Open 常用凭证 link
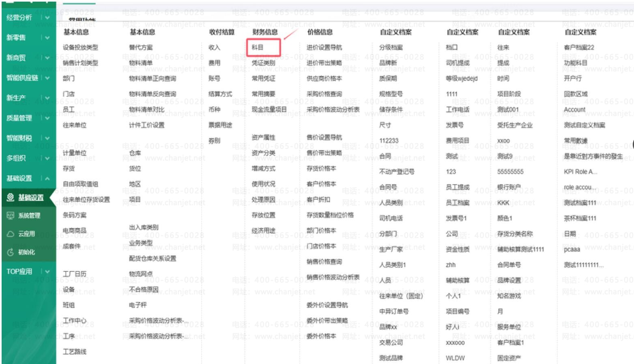 pos(263,78)
